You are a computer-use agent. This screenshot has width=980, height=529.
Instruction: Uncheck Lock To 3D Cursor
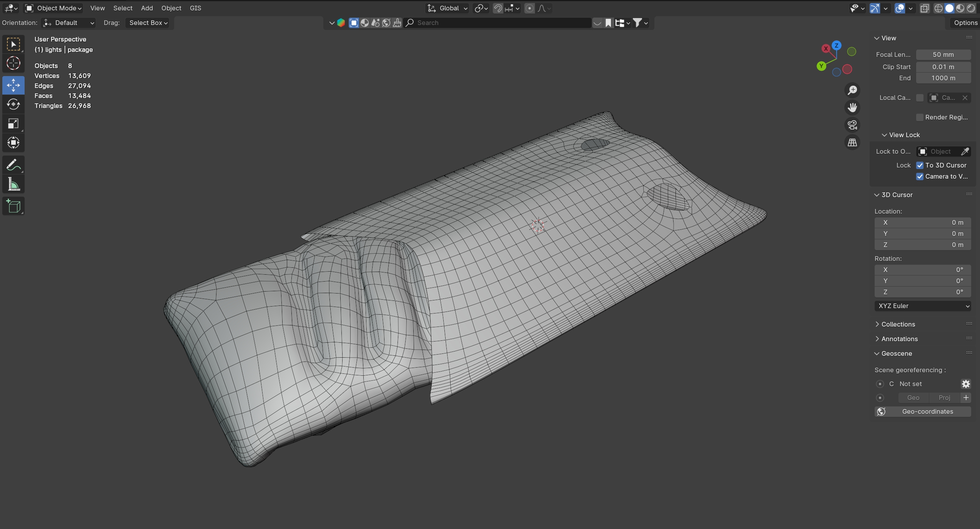click(x=920, y=165)
